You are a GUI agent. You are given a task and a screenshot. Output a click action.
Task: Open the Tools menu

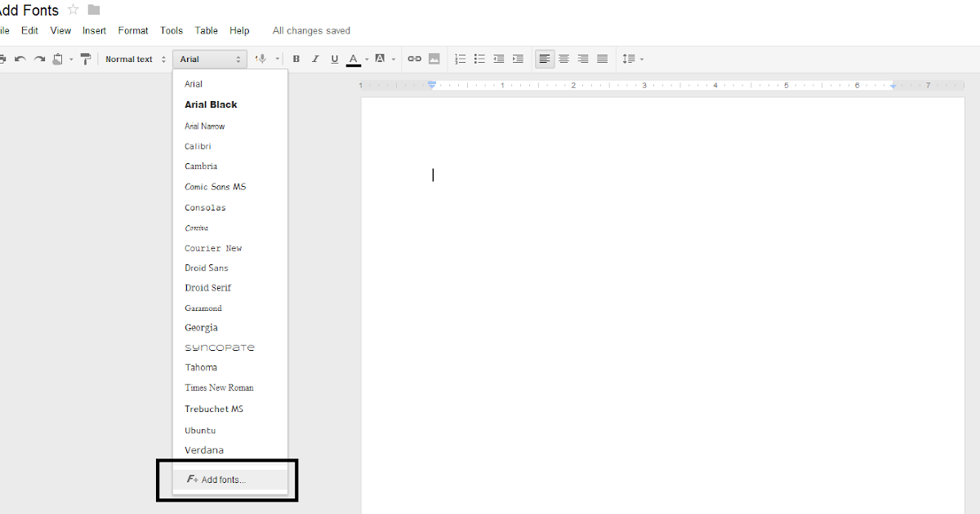(x=171, y=30)
